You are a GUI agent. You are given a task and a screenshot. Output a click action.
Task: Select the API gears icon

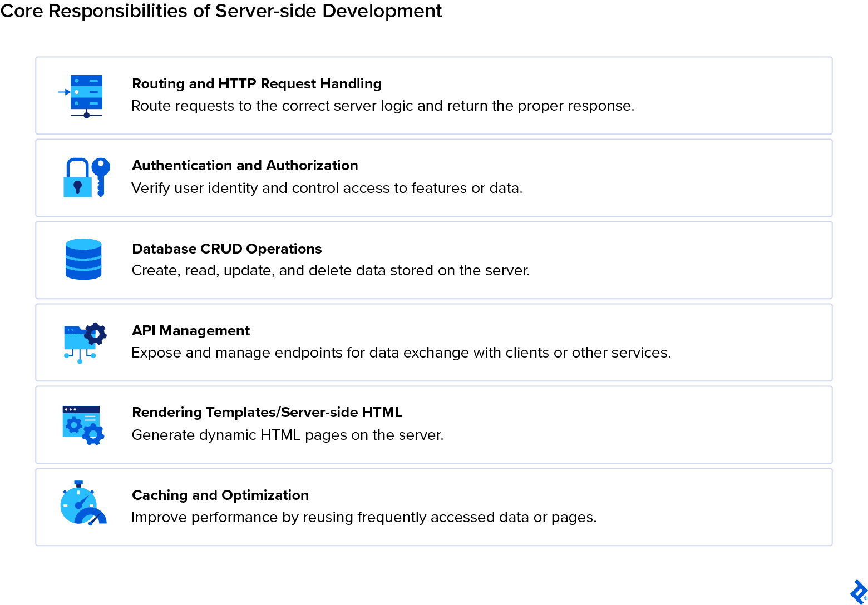(x=83, y=341)
